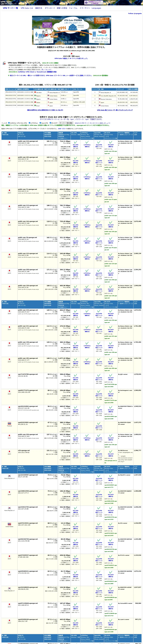This screenshot has width=143, height=644.
Task: Click the SSL-VPN checkmark for public-vpn-102
Action: click(x=75, y=158)
